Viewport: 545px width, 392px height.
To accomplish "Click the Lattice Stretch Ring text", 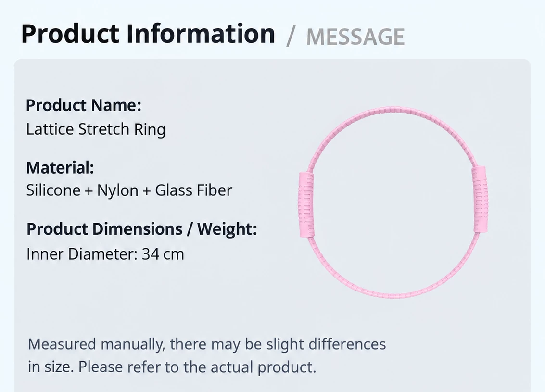I will [x=96, y=129].
